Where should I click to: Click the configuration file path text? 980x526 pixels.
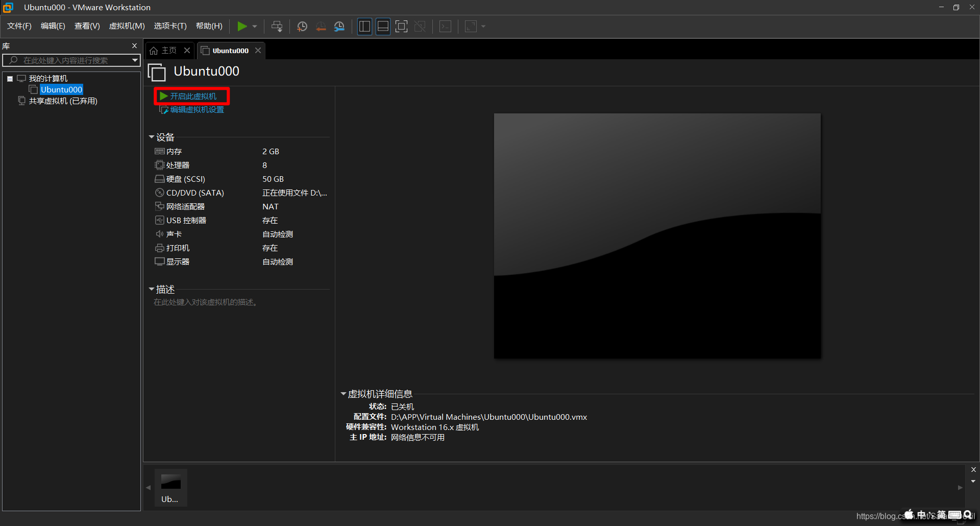(489, 417)
